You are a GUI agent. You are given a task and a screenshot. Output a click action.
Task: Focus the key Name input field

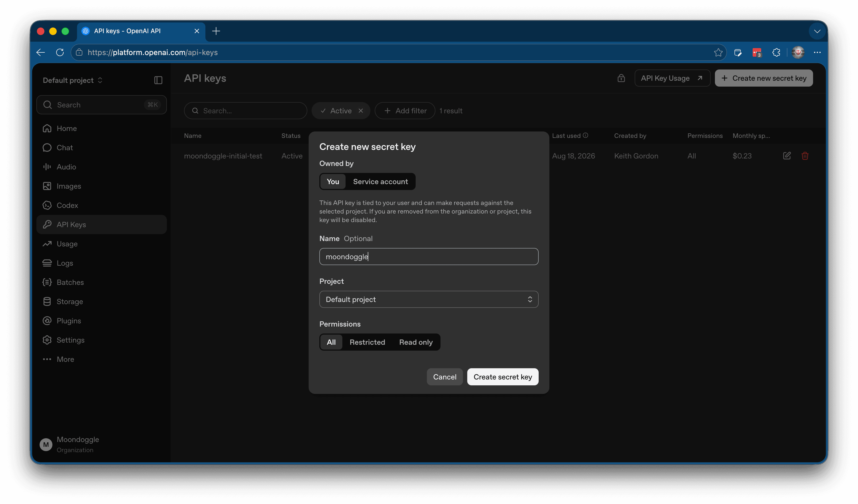tap(429, 257)
